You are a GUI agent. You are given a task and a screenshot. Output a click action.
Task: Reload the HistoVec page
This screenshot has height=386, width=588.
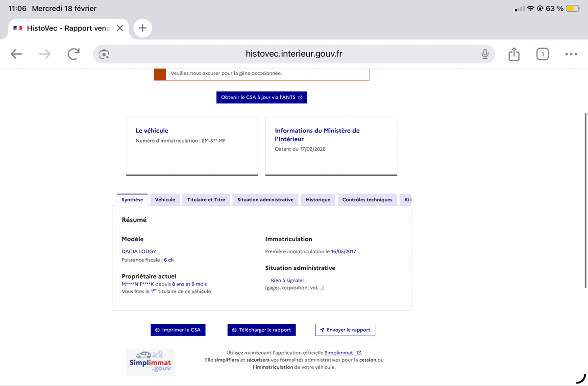point(73,54)
